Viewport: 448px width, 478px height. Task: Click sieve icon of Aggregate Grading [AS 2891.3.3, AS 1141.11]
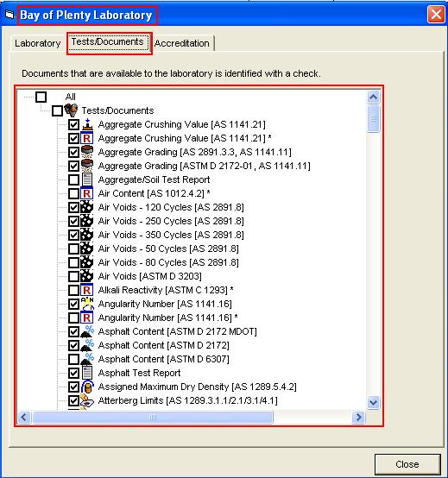coord(87,152)
